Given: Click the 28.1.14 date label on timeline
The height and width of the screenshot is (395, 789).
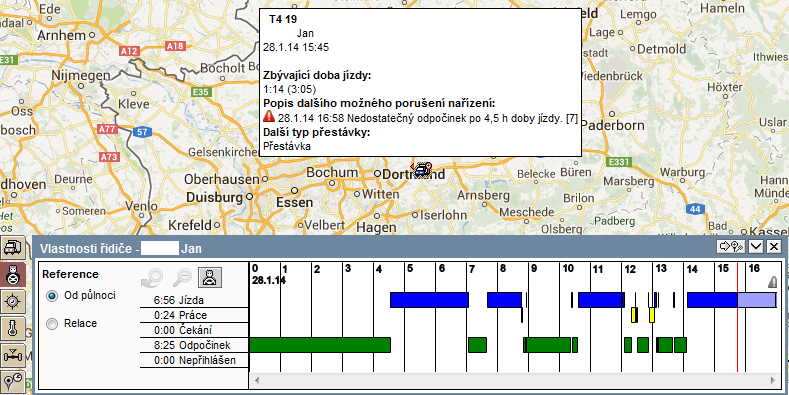Looking at the screenshot, I should 268,280.
